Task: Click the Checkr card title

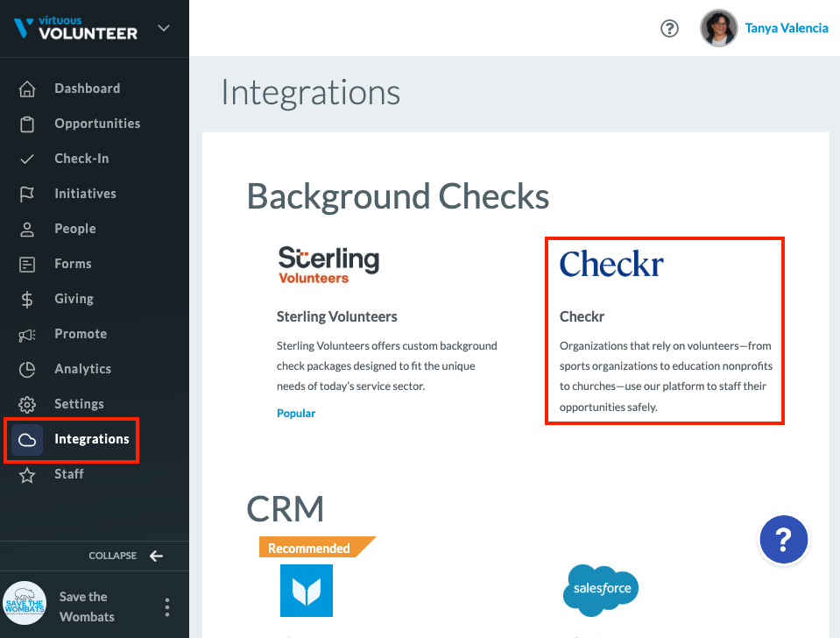Action: point(582,317)
